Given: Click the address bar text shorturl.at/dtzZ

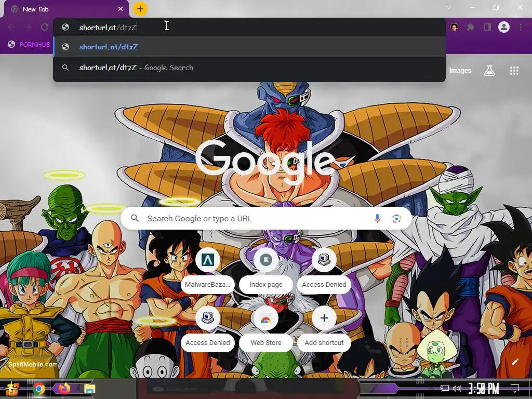Looking at the screenshot, I should coord(108,28).
